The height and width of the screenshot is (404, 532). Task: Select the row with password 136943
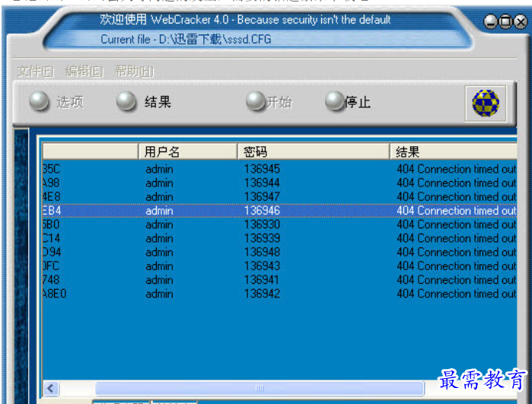(279, 266)
